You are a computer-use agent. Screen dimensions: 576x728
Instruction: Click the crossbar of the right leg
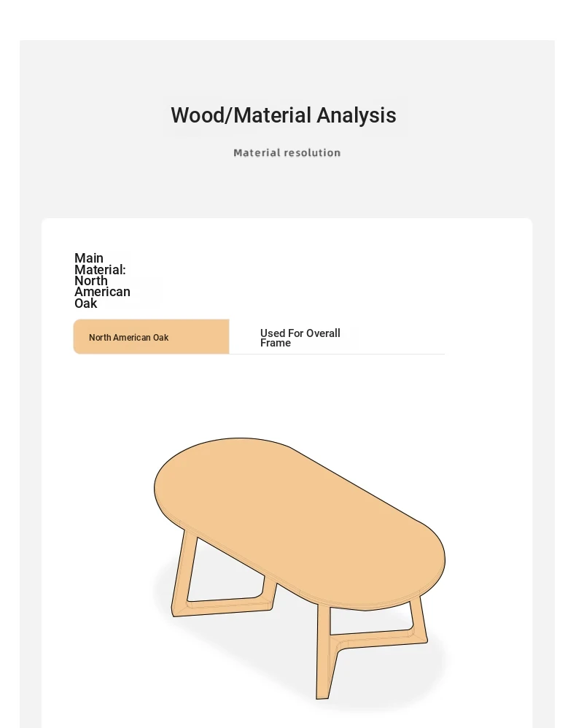[378, 638]
